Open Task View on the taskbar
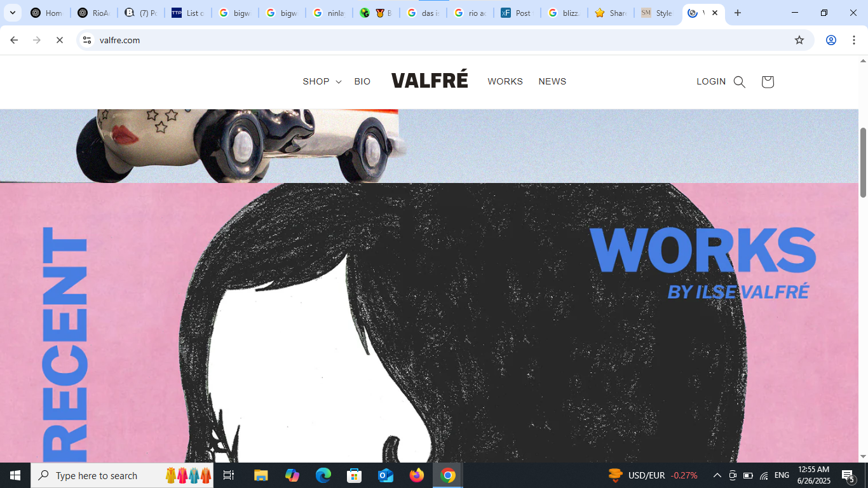The height and width of the screenshot is (488, 868). pos(229,475)
